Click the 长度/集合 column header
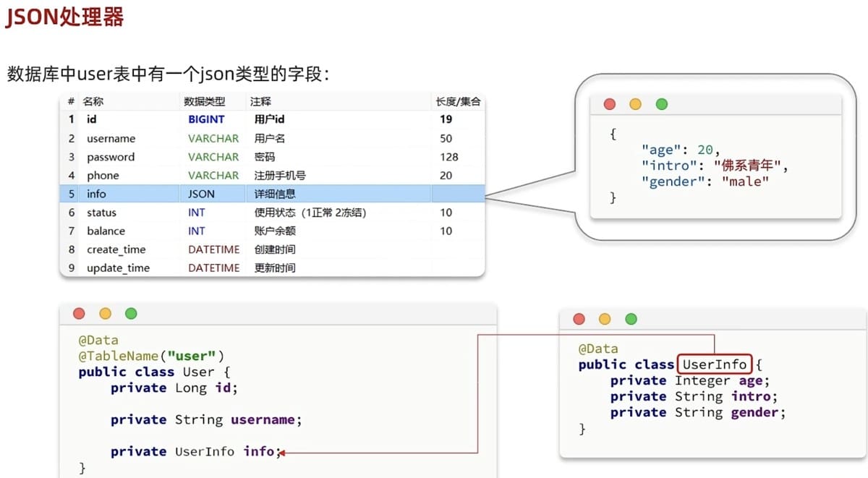 (x=458, y=102)
